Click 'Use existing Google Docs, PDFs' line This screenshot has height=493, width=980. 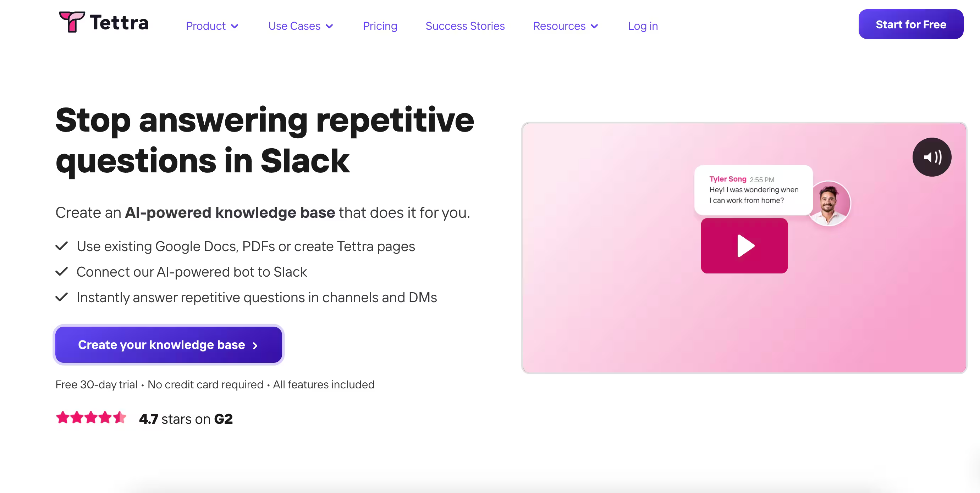click(246, 246)
